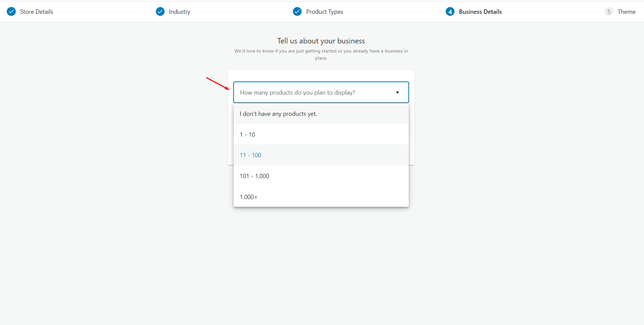
Task: Click the Business Details step number 4 badge
Action: [x=450, y=12]
